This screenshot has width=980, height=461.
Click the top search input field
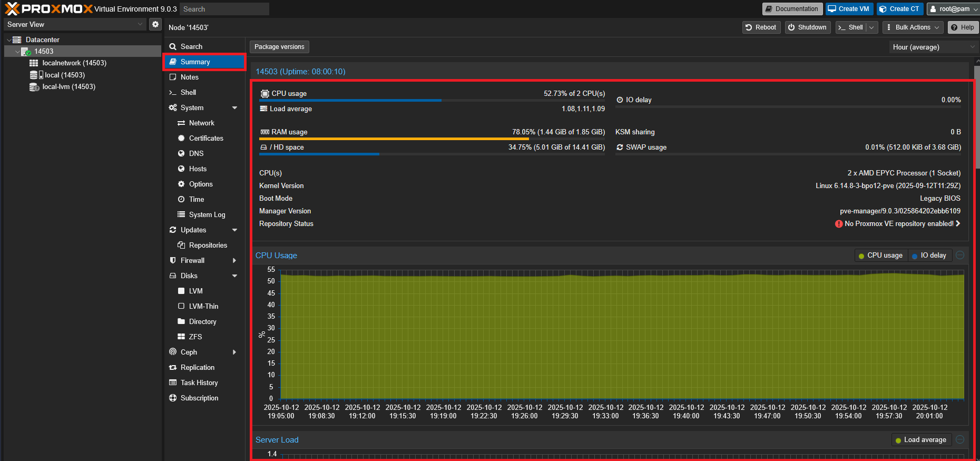point(224,9)
